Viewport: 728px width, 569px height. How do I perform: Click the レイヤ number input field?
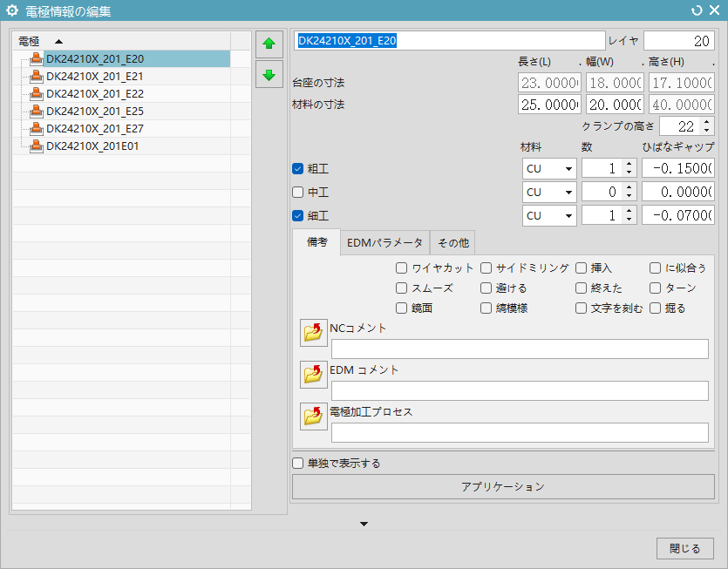[678, 41]
